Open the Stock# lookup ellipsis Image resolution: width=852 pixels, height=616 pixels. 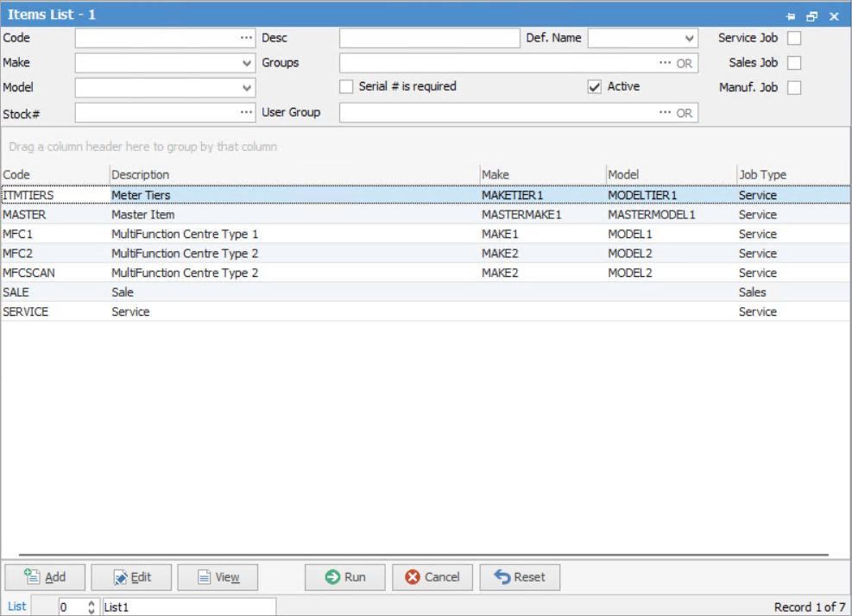click(x=246, y=111)
